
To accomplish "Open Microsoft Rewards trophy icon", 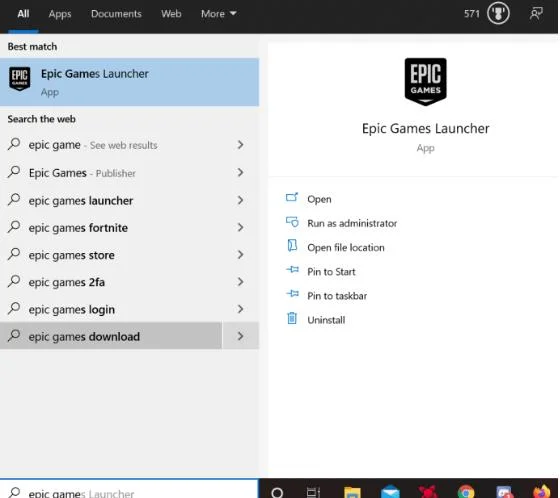I will (x=498, y=14).
